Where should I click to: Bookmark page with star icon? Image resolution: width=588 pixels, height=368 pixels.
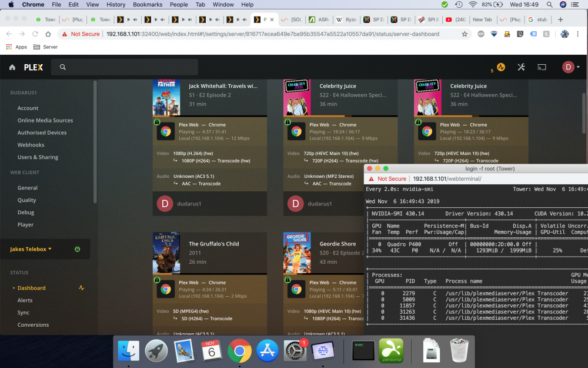tap(465, 34)
